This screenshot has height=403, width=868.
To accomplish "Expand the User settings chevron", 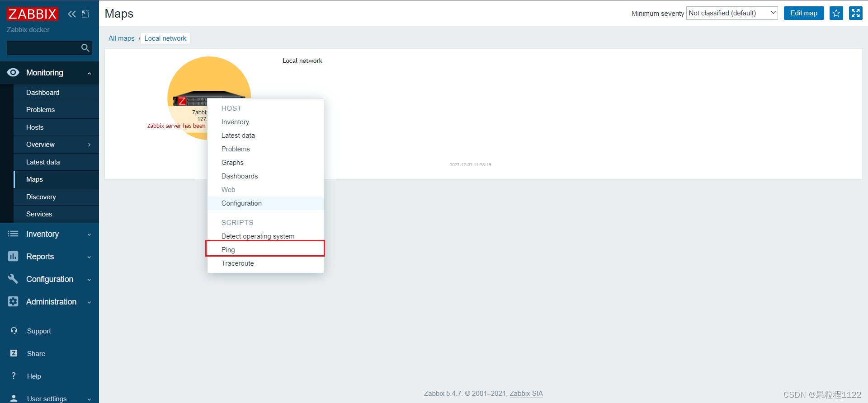I will (x=89, y=399).
